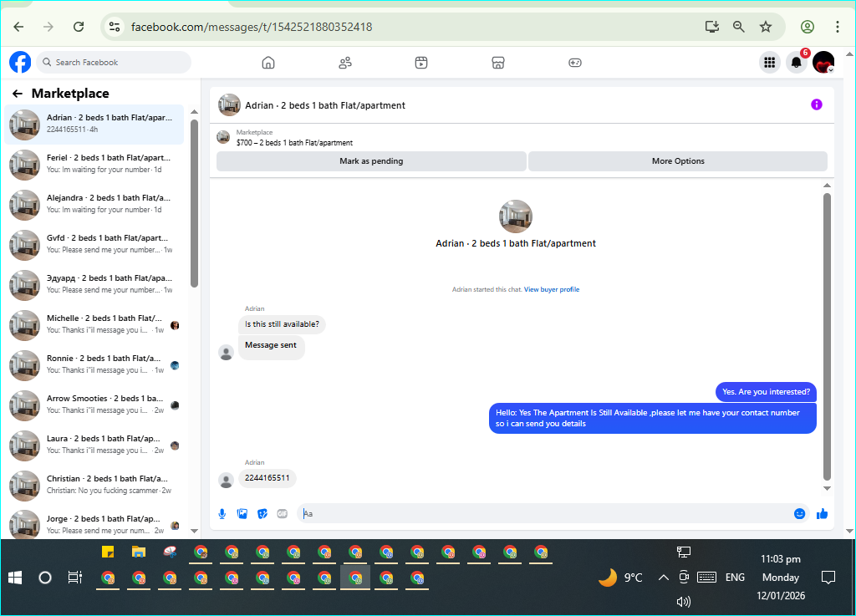Click the Search Facebook box
This screenshot has height=616, width=856.
pos(114,62)
